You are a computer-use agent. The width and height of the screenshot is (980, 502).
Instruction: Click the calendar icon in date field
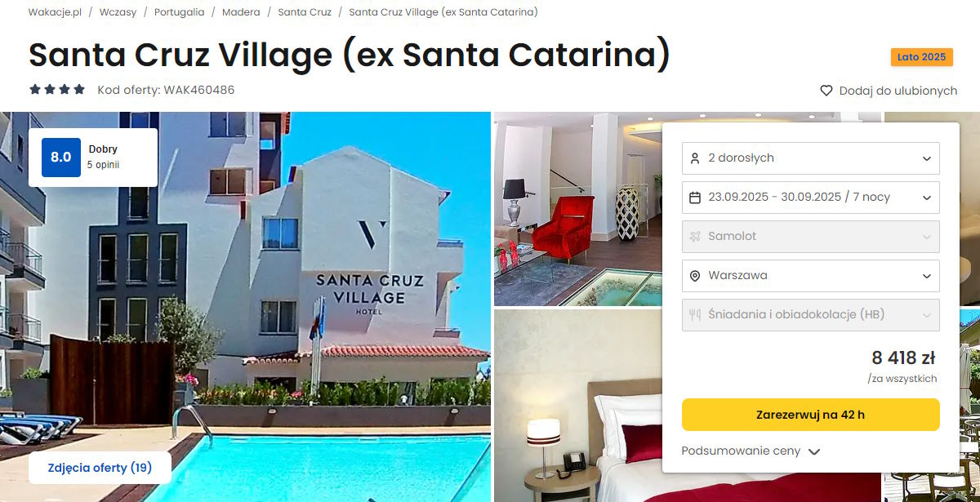click(x=695, y=198)
